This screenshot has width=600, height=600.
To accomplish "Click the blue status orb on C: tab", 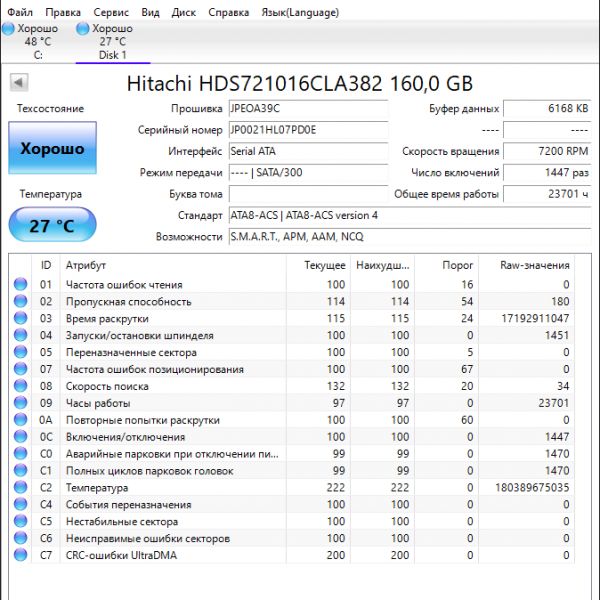I will [8, 29].
